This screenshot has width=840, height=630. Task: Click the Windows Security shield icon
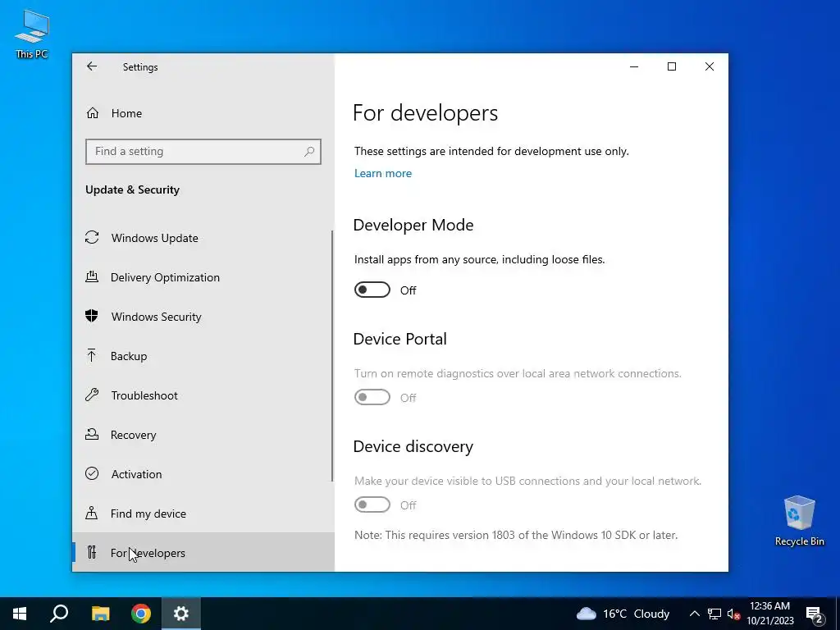tap(92, 316)
